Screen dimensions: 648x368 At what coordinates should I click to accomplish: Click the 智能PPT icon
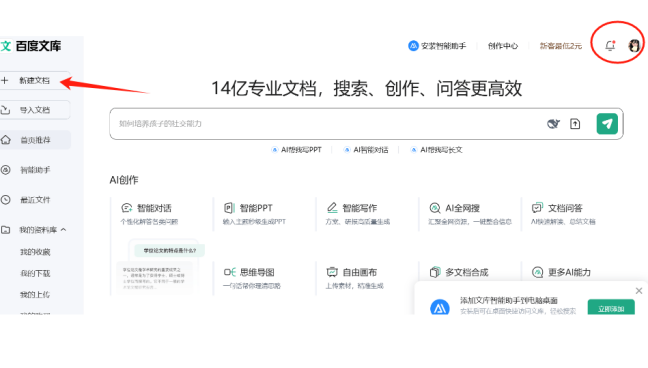229,208
